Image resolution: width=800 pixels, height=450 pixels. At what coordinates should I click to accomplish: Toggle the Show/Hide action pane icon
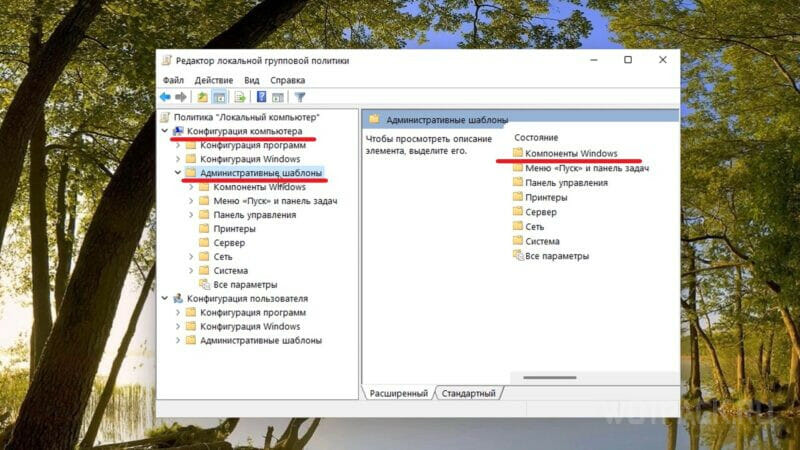pyautogui.click(x=278, y=97)
